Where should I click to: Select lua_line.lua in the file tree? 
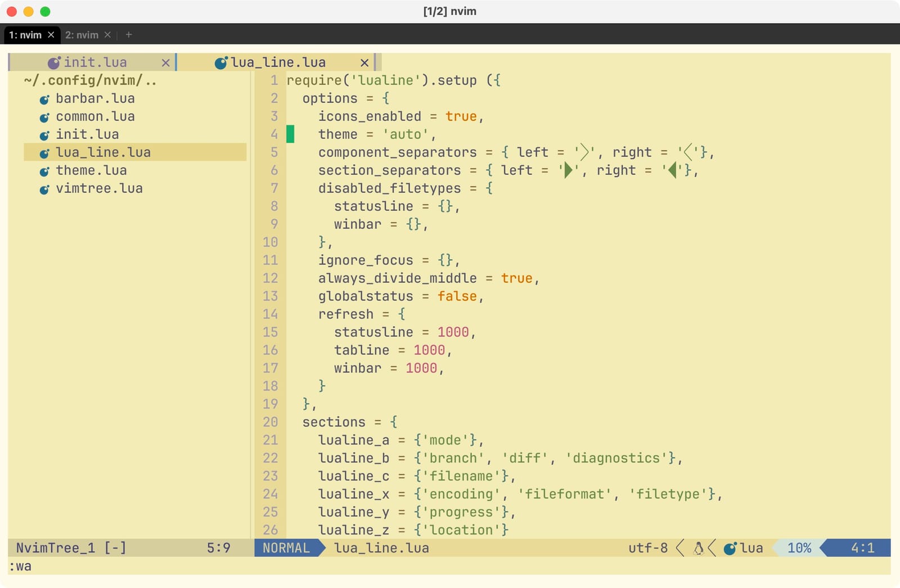(103, 152)
